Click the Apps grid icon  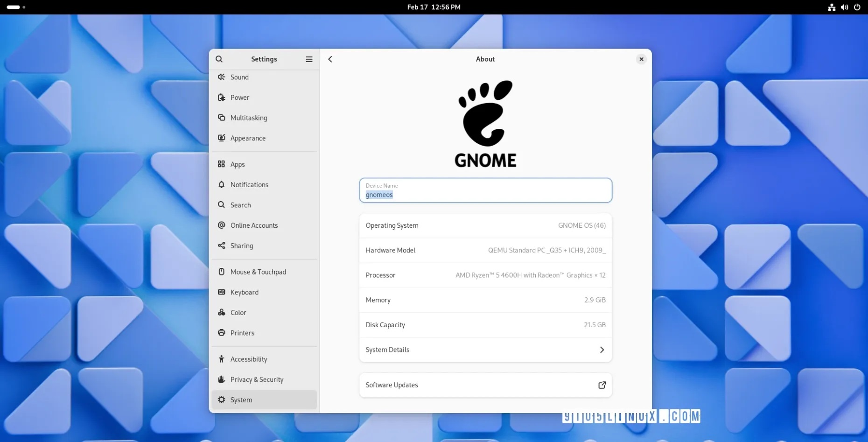[222, 164]
